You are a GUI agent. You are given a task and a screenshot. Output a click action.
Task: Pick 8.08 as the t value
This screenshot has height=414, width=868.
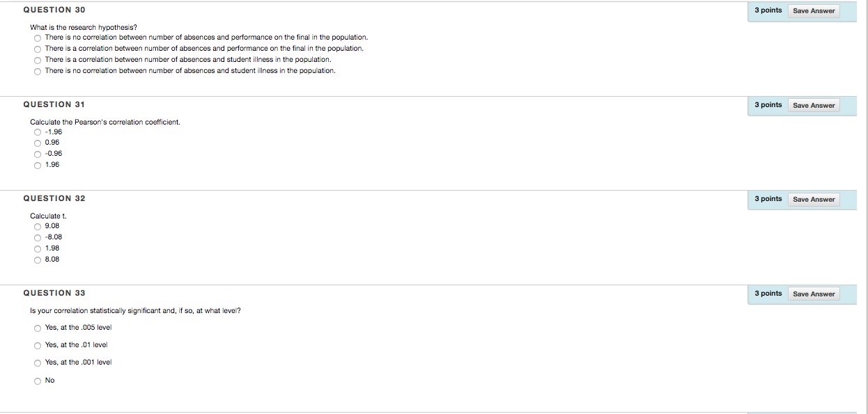[x=38, y=260]
